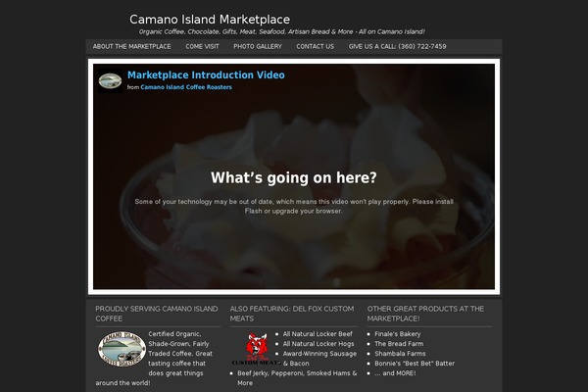
Task: Click The Bread Farm list item
Action: coord(399,344)
